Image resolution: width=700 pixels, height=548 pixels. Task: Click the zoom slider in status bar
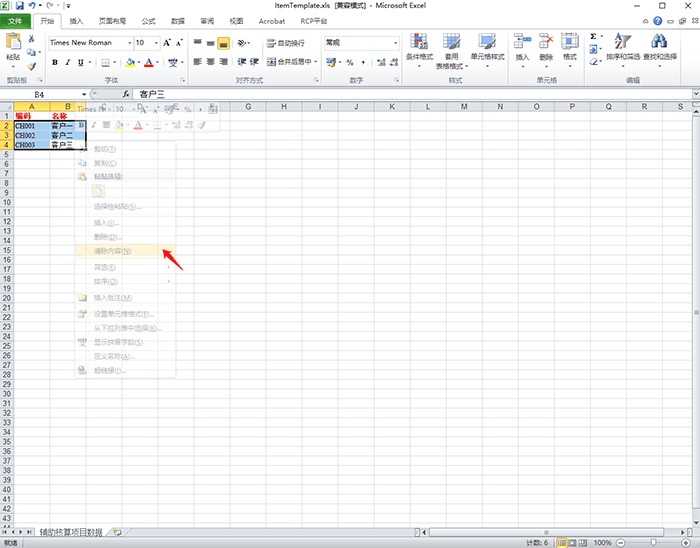653,543
